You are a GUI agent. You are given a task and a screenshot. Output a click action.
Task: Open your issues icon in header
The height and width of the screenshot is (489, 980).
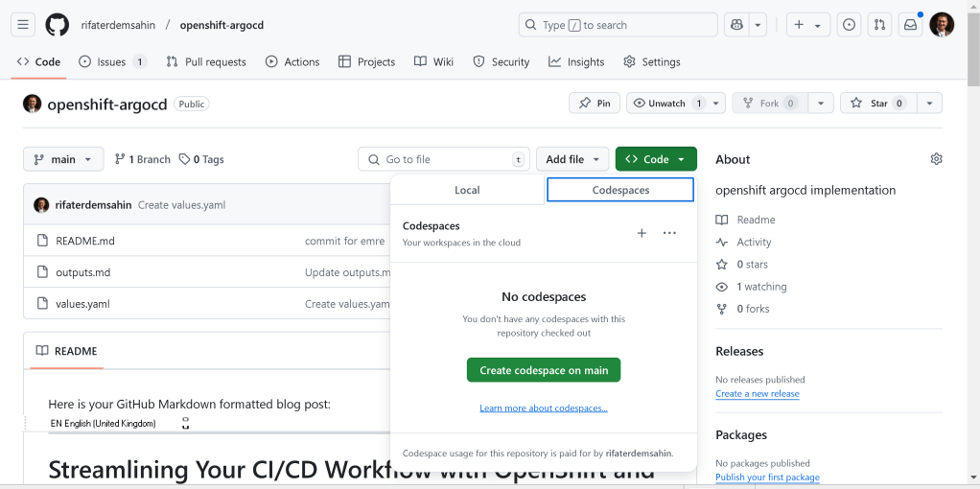point(849,25)
